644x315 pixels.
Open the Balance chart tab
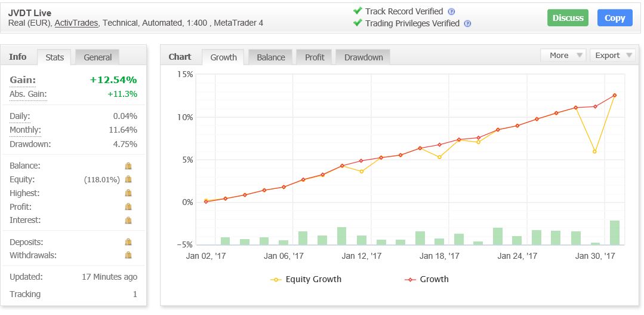(x=270, y=57)
